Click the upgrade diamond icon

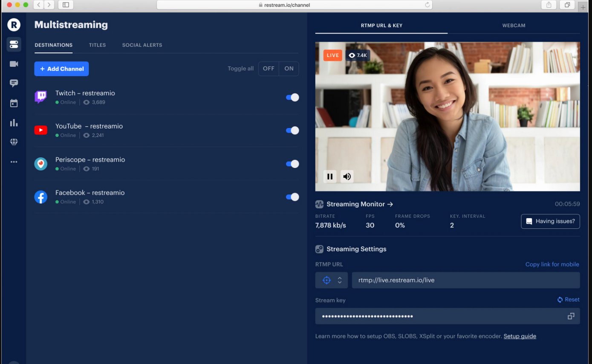point(14,142)
